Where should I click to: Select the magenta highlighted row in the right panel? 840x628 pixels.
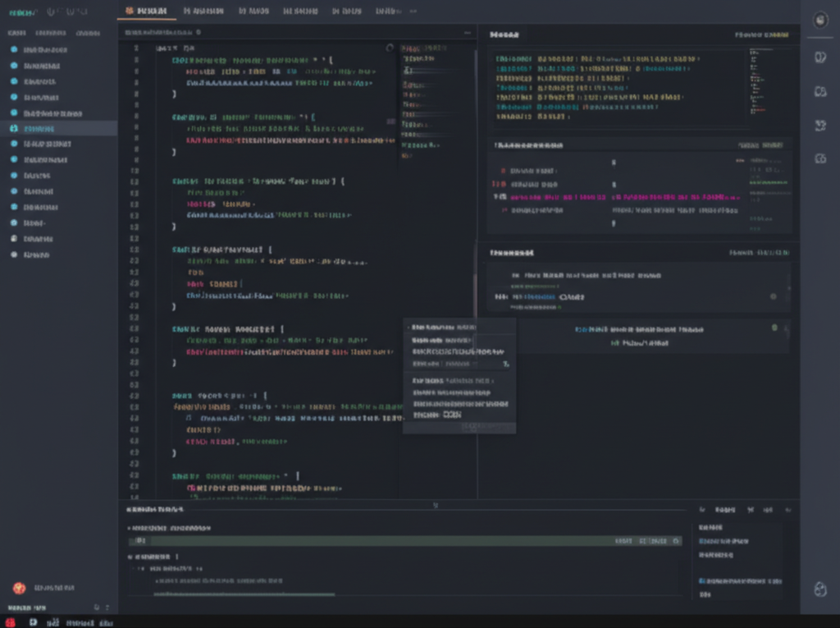pyautogui.click(x=616, y=197)
